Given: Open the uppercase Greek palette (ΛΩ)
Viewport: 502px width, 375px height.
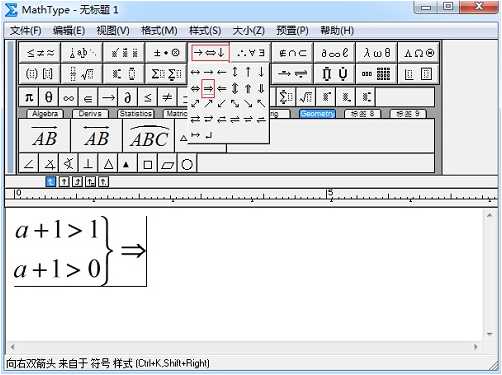Looking at the screenshot, I should (x=418, y=53).
